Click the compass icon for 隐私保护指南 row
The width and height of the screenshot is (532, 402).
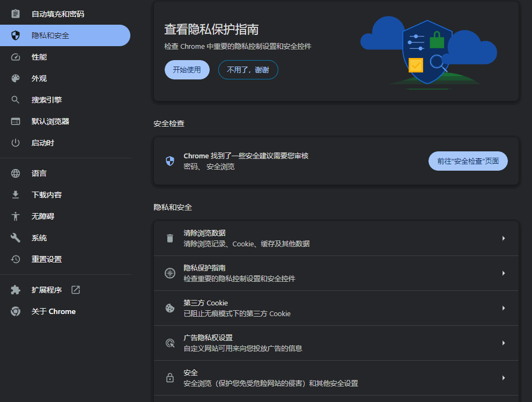coord(170,273)
